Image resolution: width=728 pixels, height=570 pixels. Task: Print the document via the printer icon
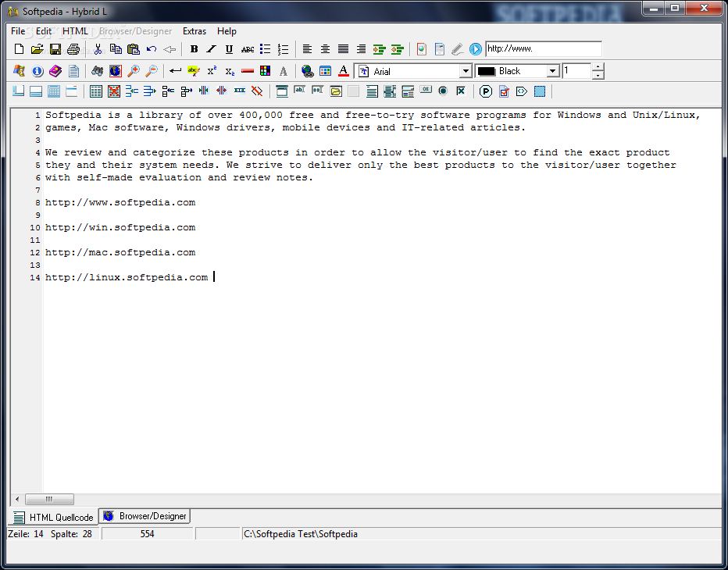click(x=73, y=48)
